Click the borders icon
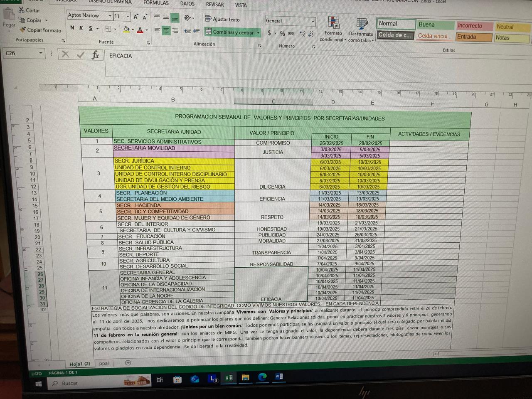The image size is (532, 399). point(108,29)
